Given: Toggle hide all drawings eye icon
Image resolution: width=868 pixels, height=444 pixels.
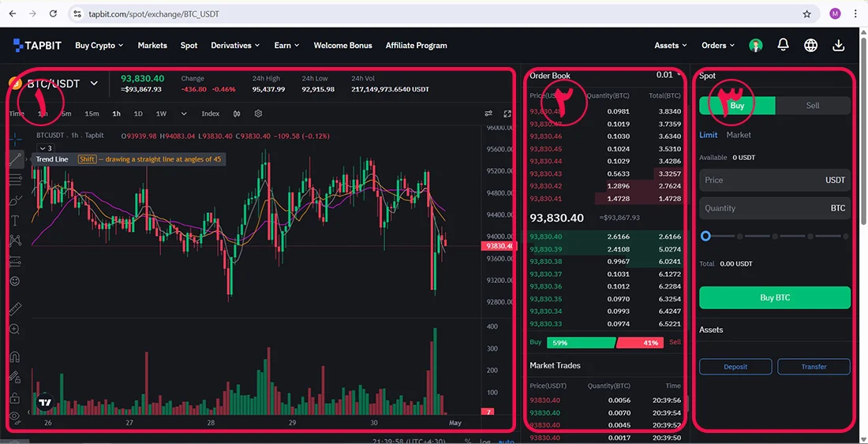Looking at the screenshot, I should (x=15, y=416).
